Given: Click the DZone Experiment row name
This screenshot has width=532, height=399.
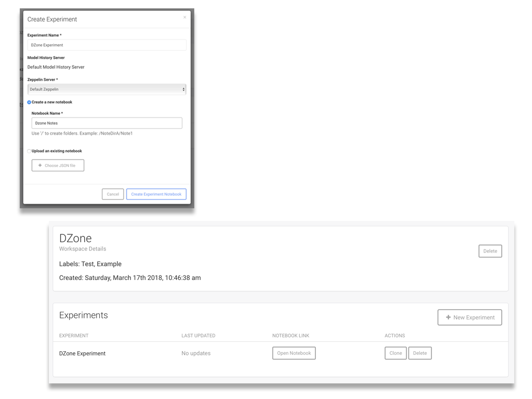Looking at the screenshot, I should 82,353.
